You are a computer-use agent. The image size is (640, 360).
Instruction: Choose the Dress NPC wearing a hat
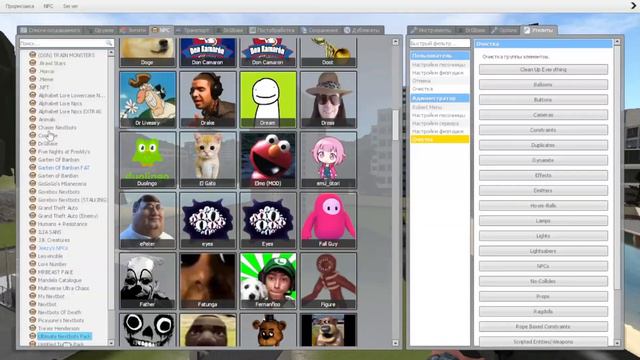pos(328,100)
